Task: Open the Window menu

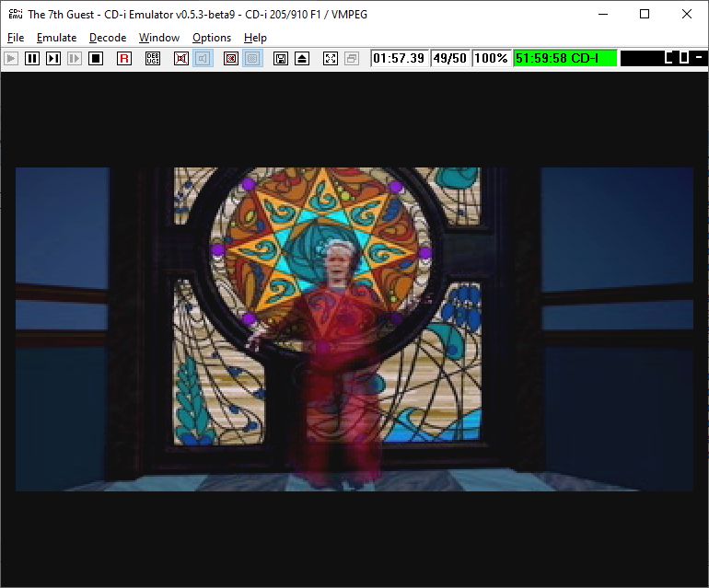Action: [159, 38]
